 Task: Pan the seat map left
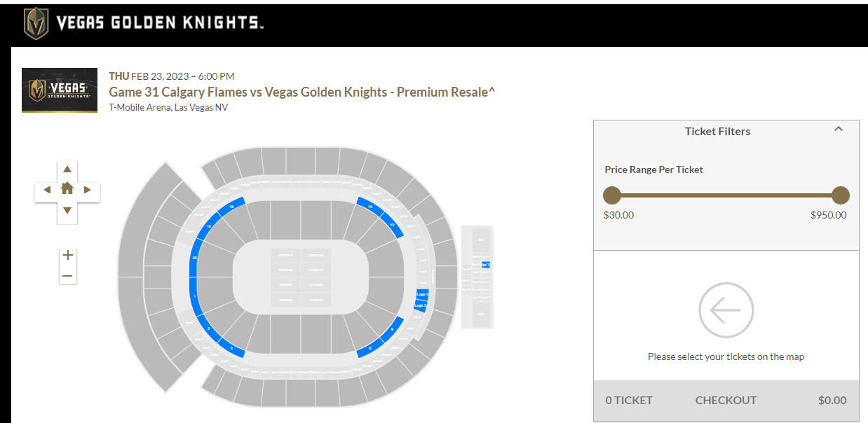[47, 190]
